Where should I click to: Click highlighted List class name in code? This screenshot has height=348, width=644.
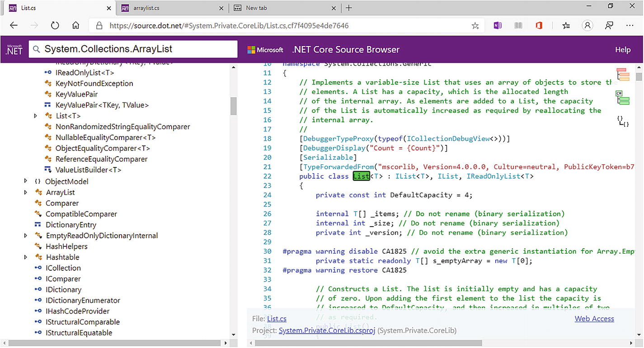361,176
